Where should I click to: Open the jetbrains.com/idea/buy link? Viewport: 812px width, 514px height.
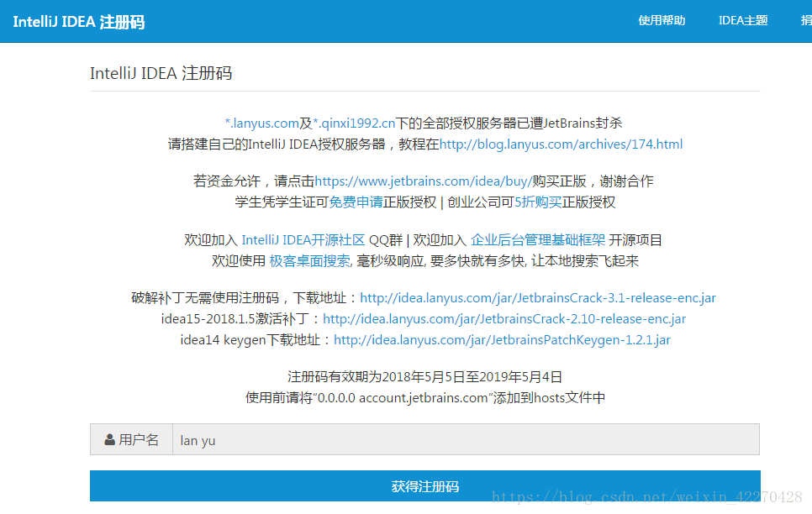tap(423, 181)
